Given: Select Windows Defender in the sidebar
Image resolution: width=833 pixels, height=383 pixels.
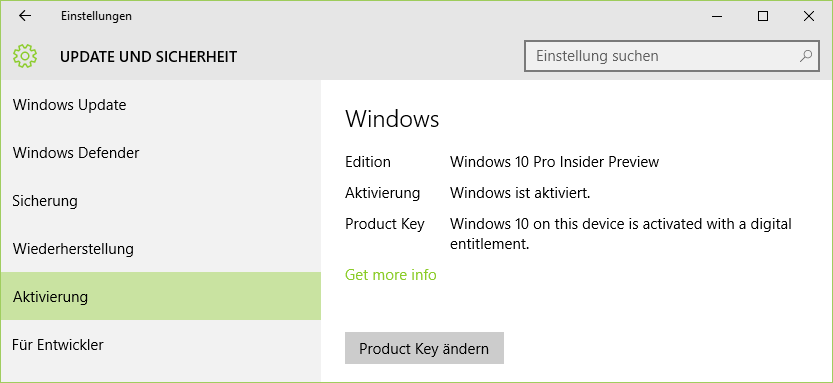Looking at the screenshot, I should point(161,153).
